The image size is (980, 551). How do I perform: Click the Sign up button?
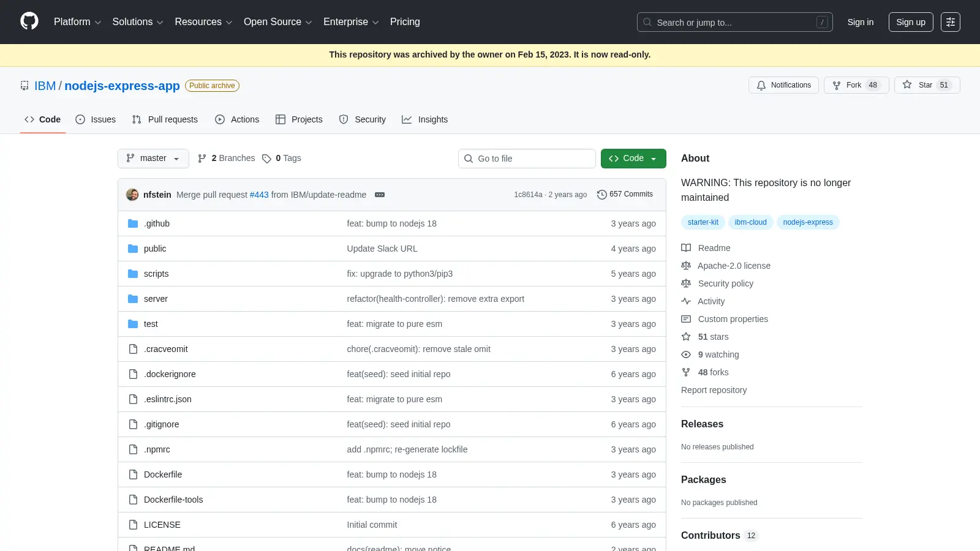[911, 22]
